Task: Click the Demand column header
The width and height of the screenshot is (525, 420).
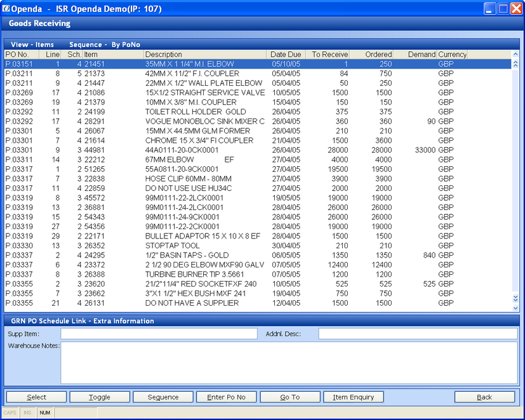Action: pyautogui.click(x=415, y=54)
